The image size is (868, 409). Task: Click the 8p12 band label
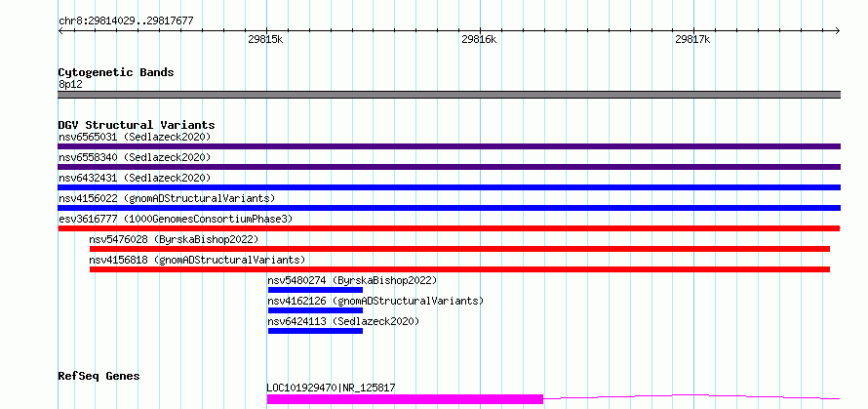pos(70,84)
